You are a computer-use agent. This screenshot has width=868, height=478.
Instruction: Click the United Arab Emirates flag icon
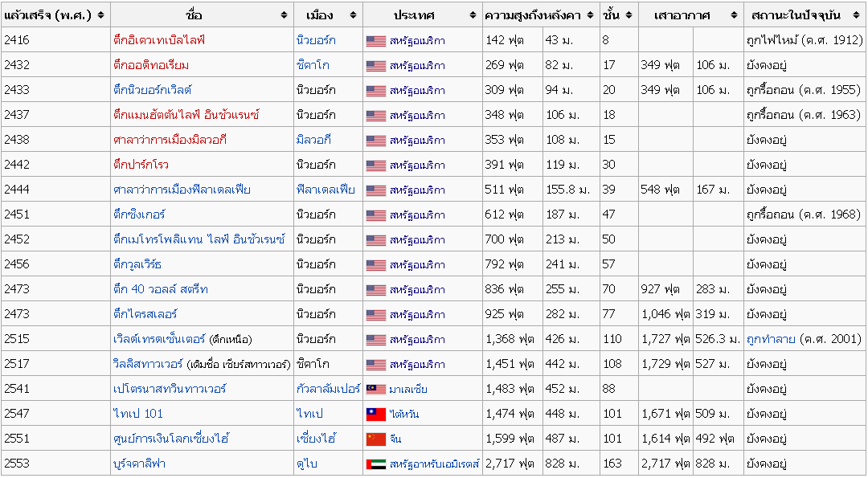click(x=375, y=464)
